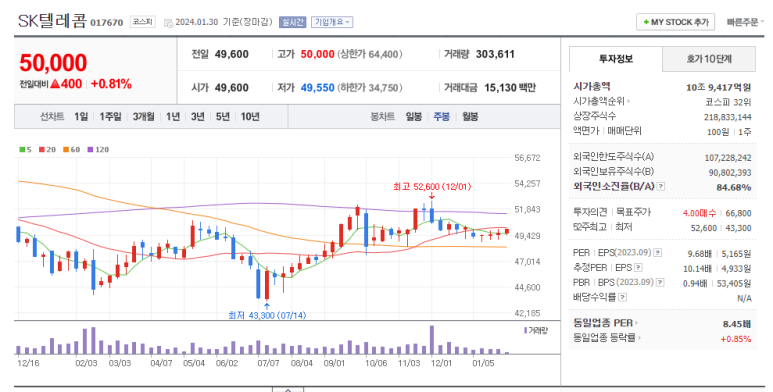
Task: Click help icon next to 배당수익률
Action: click(x=623, y=297)
